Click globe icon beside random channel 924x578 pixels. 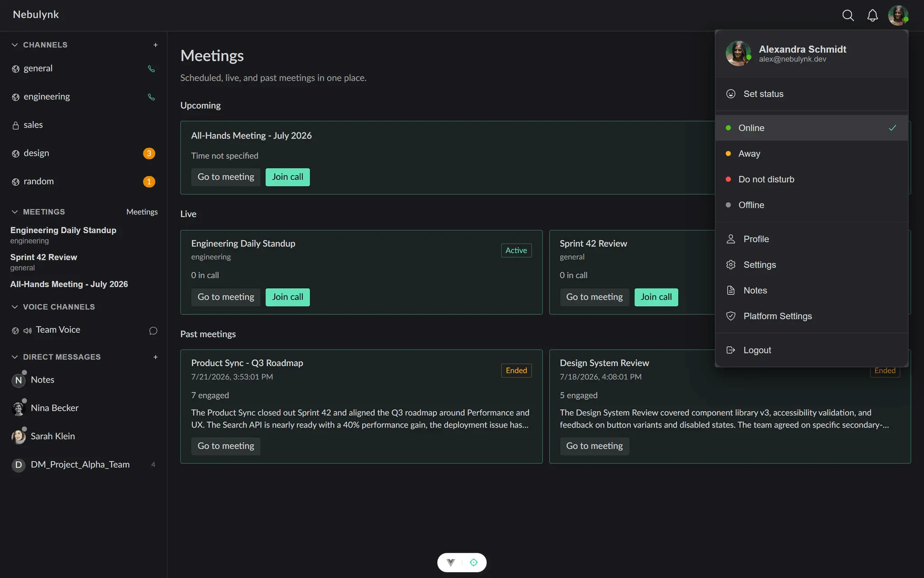[x=16, y=182]
